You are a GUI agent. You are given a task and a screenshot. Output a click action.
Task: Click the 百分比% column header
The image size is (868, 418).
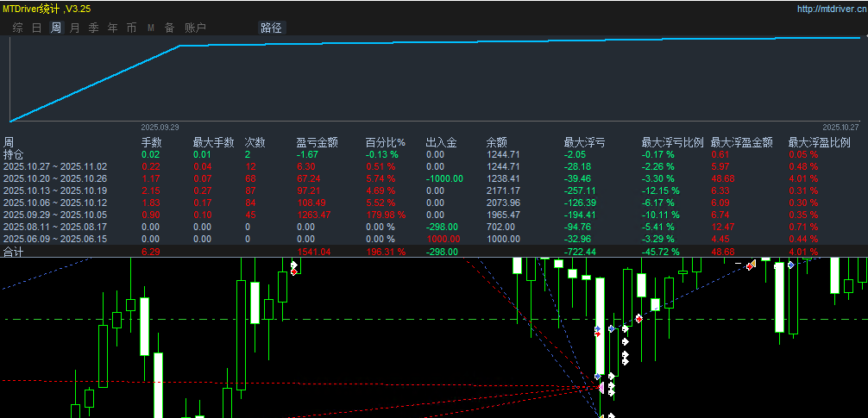pos(386,143)
